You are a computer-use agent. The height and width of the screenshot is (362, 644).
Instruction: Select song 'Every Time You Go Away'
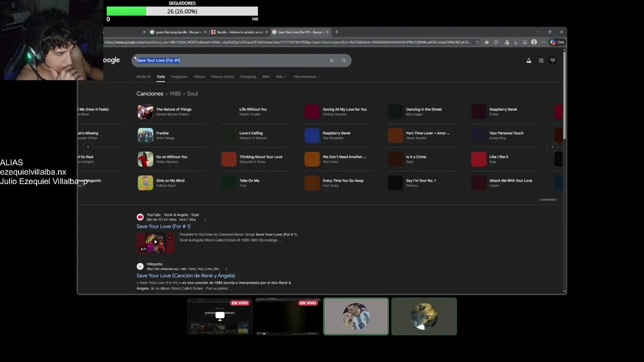click(338, 183)
